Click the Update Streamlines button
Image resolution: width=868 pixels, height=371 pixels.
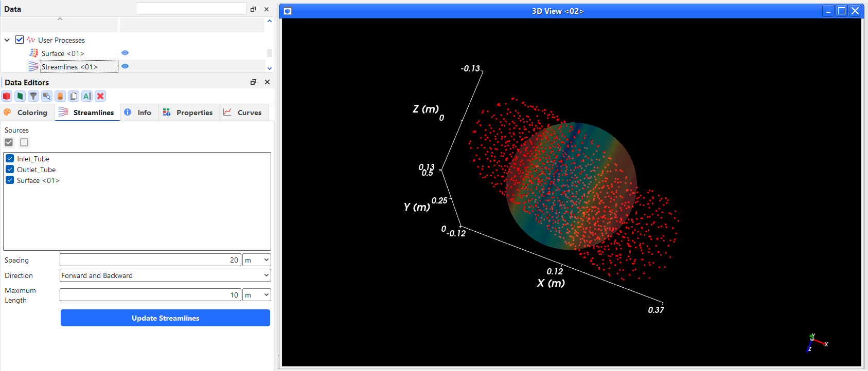click(165, 318)
